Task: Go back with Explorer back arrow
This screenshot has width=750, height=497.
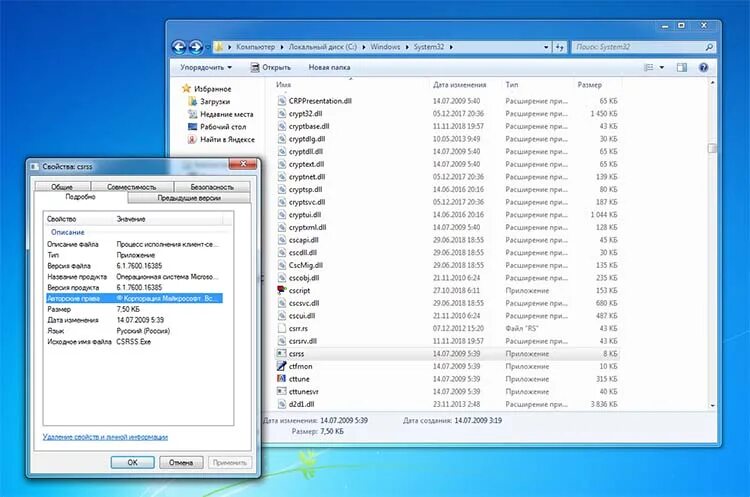Action: (x=179, y=47)
